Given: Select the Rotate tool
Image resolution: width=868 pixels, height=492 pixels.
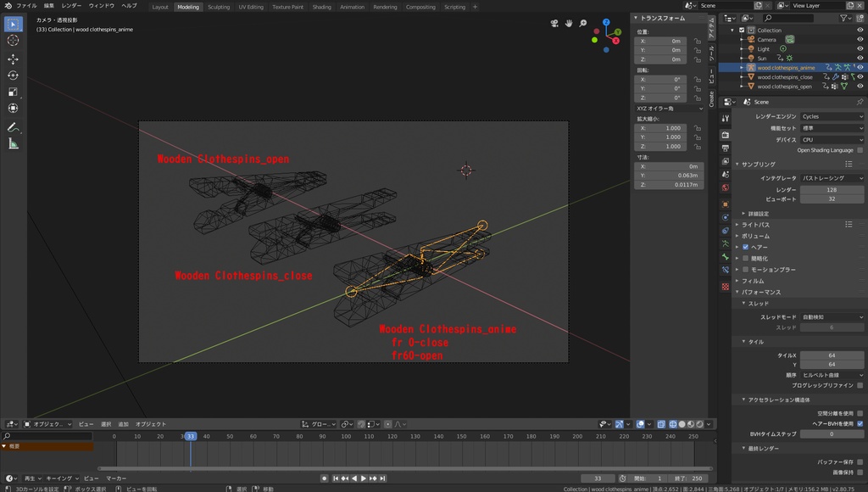Looking at the screenshot, I should click(13, 75).
